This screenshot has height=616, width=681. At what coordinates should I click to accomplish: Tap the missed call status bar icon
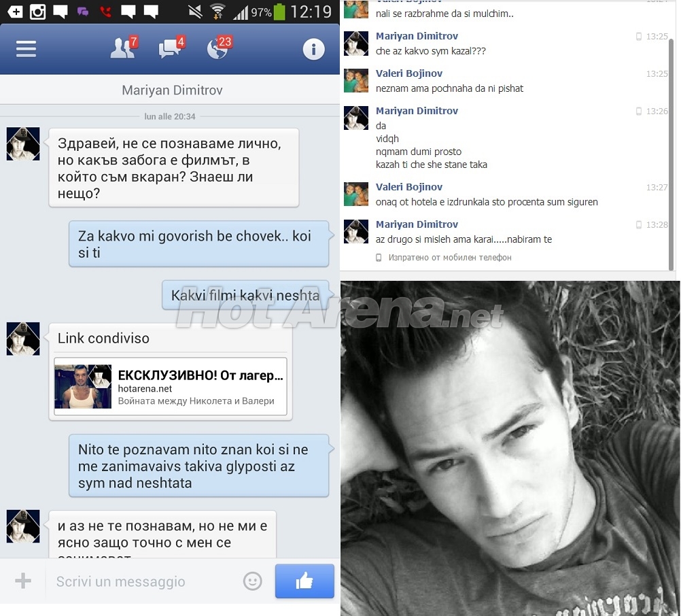click(105, 12)
